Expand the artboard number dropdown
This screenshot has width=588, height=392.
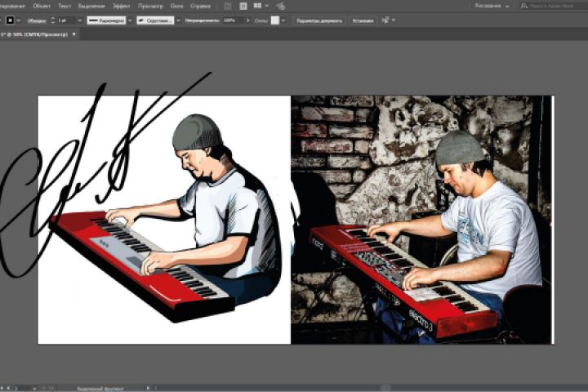[x=34, y=389]
